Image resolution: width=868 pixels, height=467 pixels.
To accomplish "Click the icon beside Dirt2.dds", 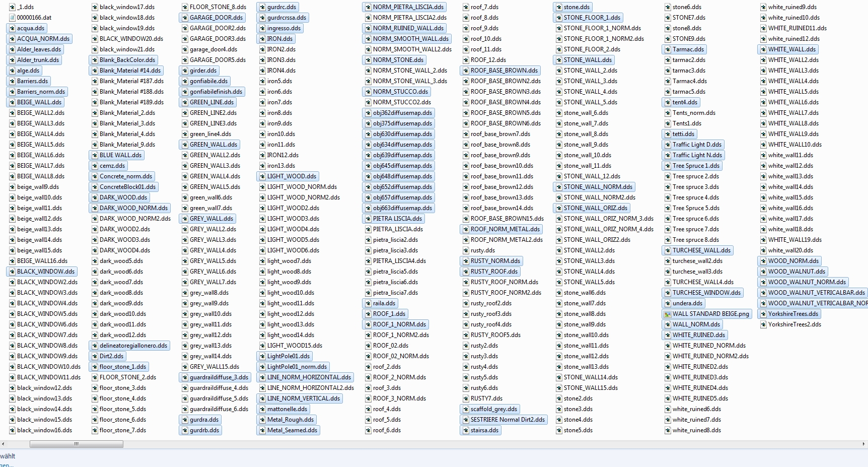I will click(x=95, y=356).
